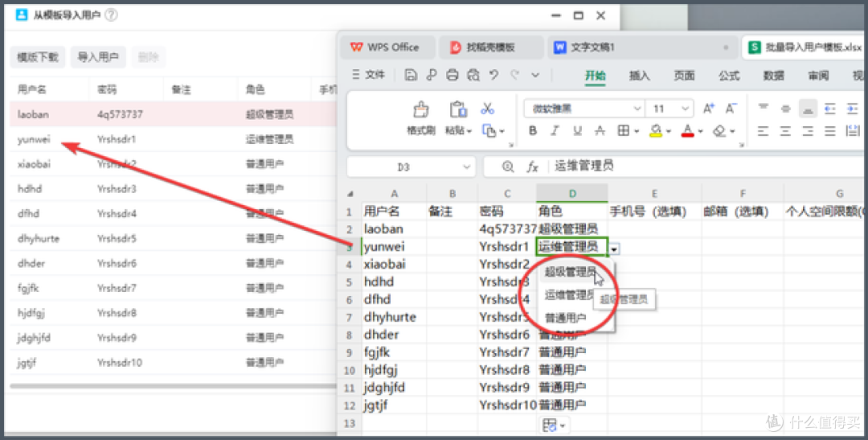Screen dimensions: 868x440
Task: Toggle Italic formatting
Action: pyautogui.click(x=555, y=131)
